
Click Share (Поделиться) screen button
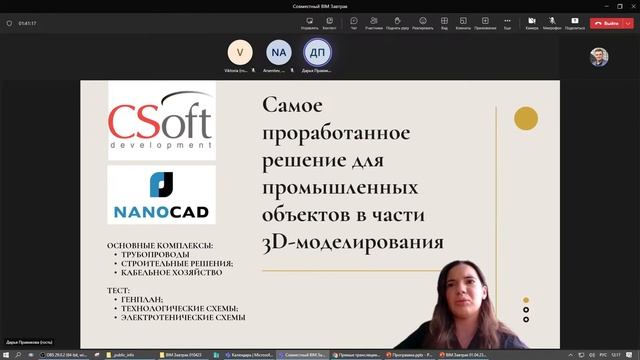coord(575,23)
